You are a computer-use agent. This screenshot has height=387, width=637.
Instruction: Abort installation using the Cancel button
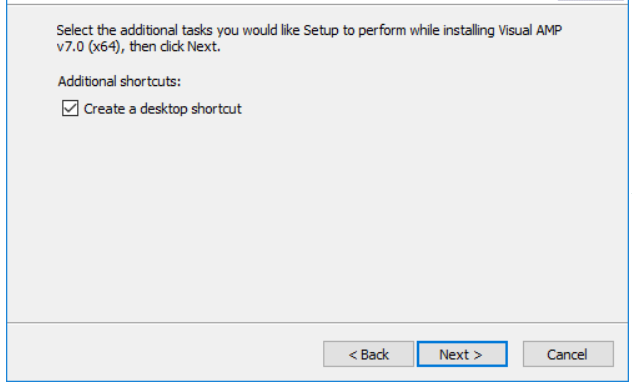click(568, 354)
